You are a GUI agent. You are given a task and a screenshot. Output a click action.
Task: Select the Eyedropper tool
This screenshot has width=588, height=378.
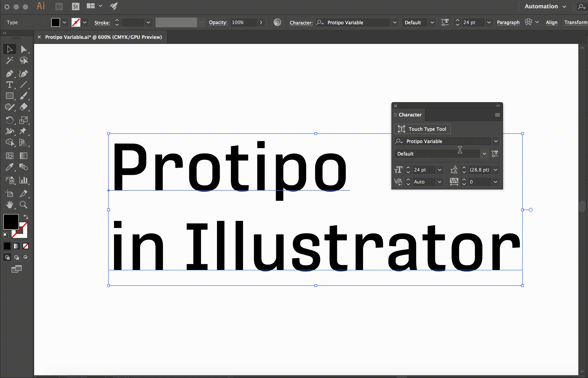[x=9, y=167]
